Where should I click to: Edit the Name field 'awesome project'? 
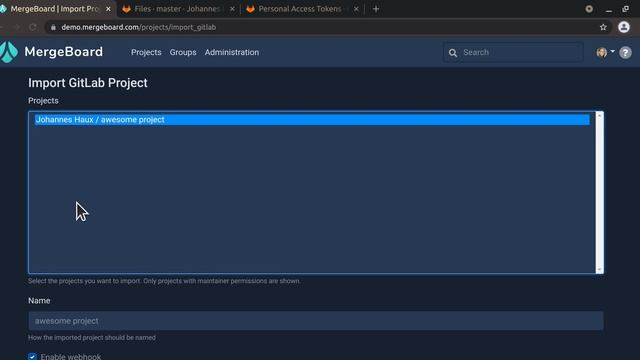tap(316, 321)
